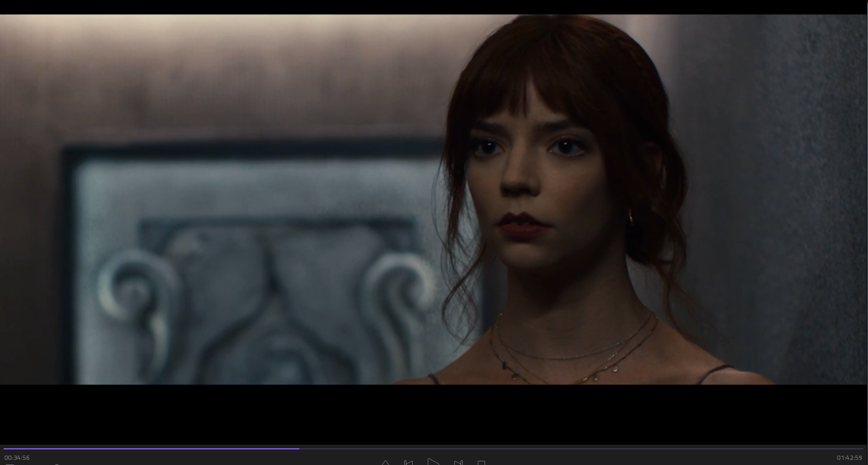868x465 pixels.
Task: Skip to the next track
Action: pos(458,462)
